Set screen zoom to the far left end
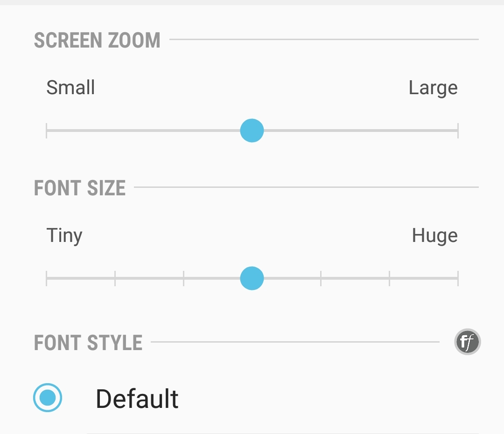The width and height of the screenshot is (504, 434). (x=47, y=131)
